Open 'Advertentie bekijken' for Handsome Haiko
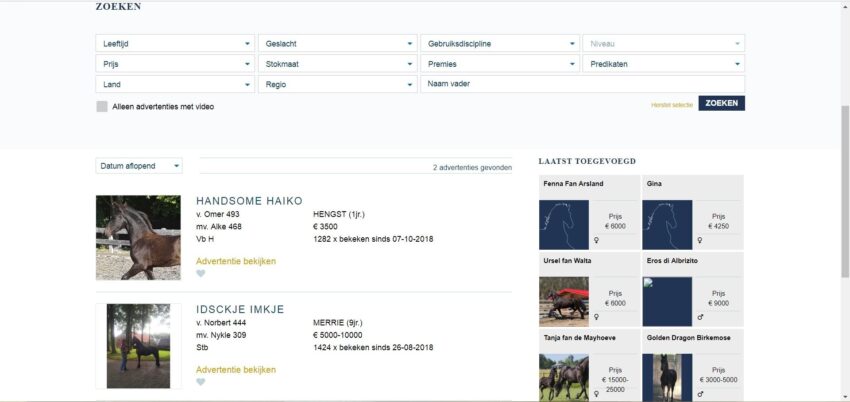Image resolution: width=850 pixels, height=402 pixels. click(x=235, y=261)
